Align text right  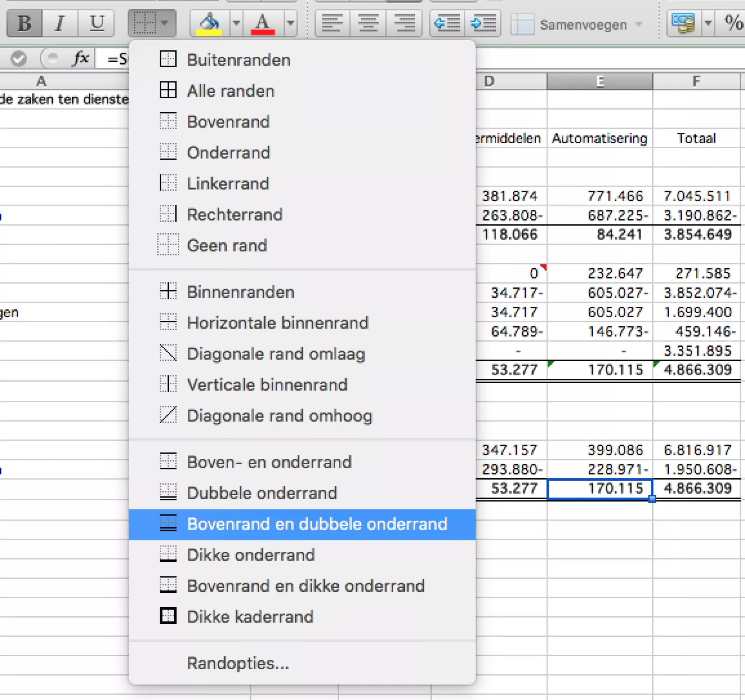404,23
